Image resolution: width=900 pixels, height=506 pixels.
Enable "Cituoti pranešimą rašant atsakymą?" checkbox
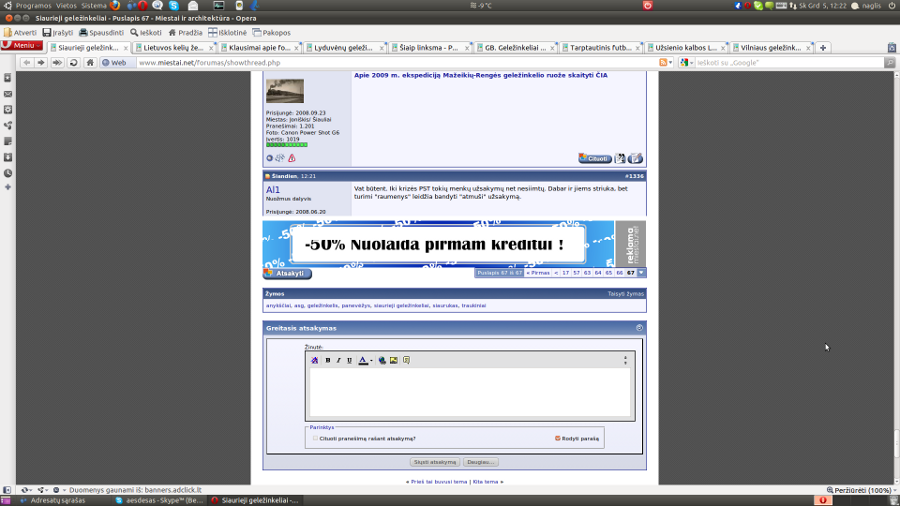(x=315, y=438)
